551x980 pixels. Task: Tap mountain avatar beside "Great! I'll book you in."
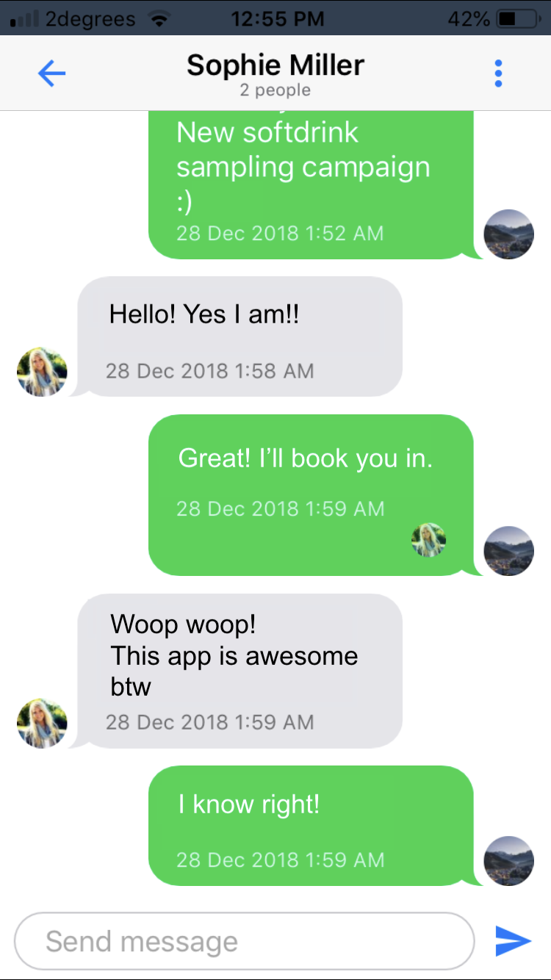click(x=509, y=551)
